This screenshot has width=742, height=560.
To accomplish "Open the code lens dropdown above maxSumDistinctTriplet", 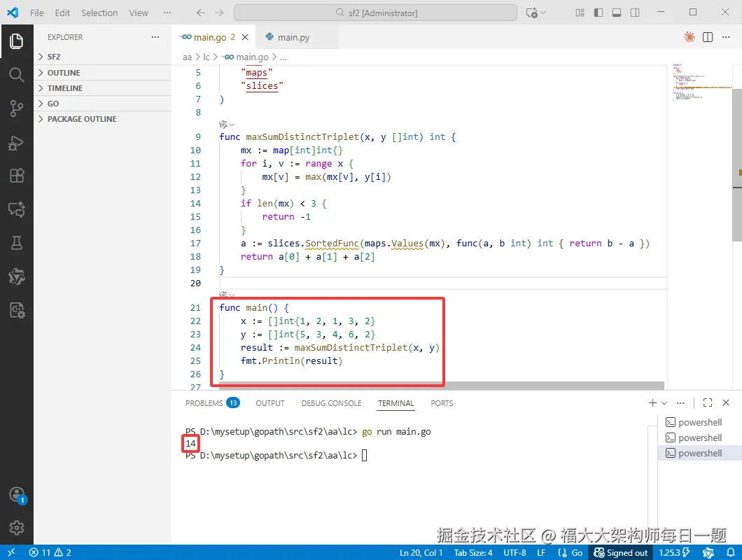I will pos(227,125).
